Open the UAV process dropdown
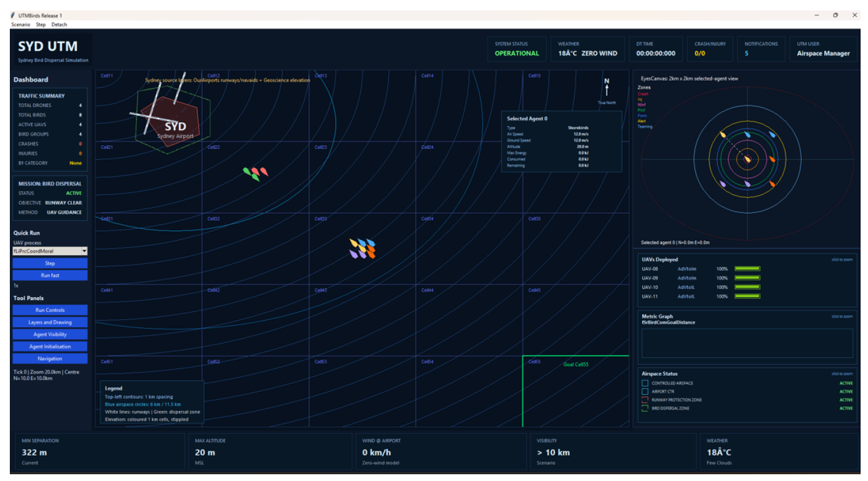This screenshot has width=868, height=481. [50, 251]
